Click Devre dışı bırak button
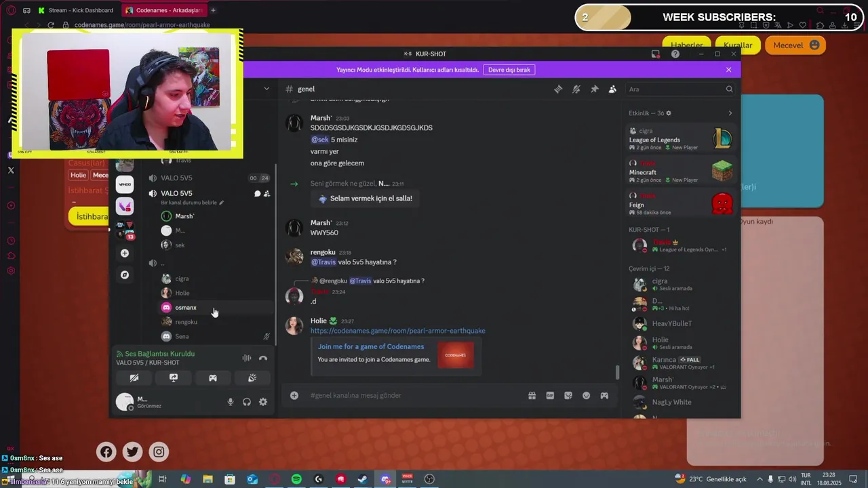 coord(509,70)
